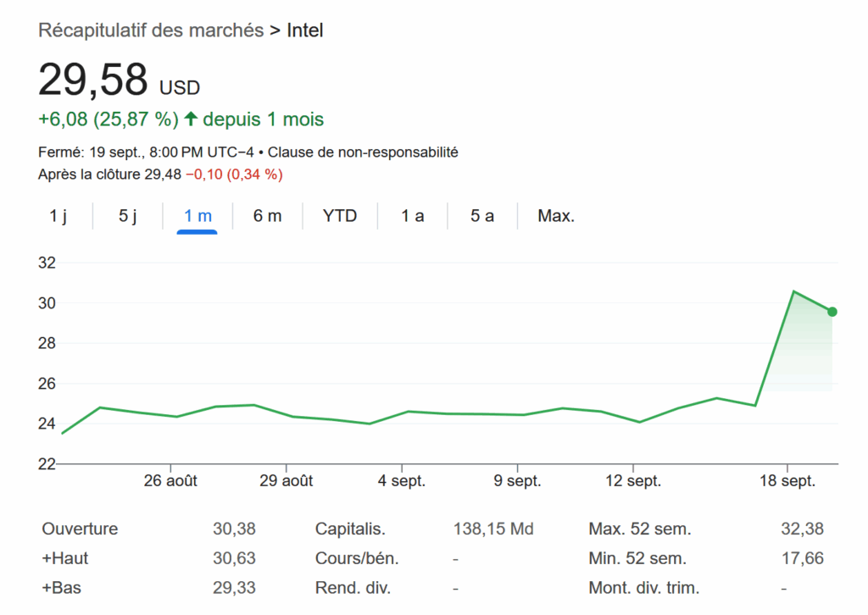This screenshot has width=868, height=615.
Task: Click the after-hours price 29,48
Action: [163, 175]
